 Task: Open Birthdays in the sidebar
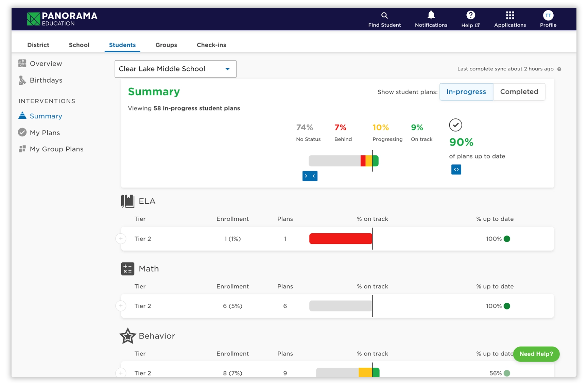click(x=46, y=80)
